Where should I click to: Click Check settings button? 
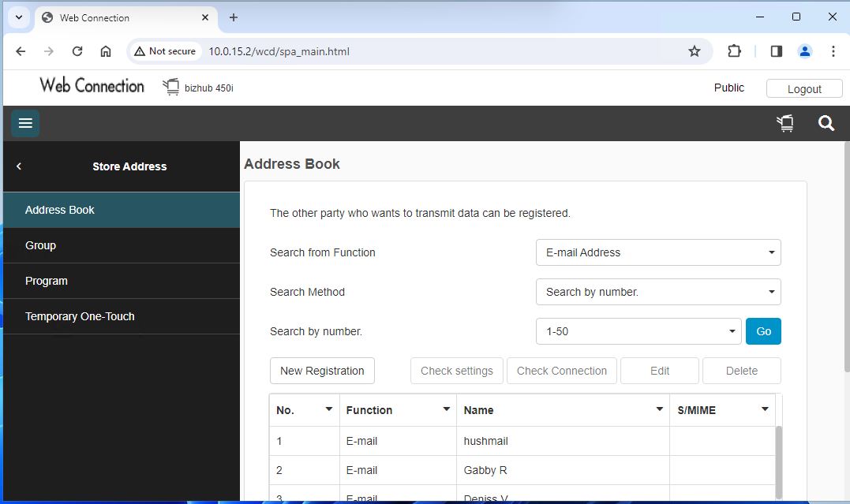click(456, 371)
